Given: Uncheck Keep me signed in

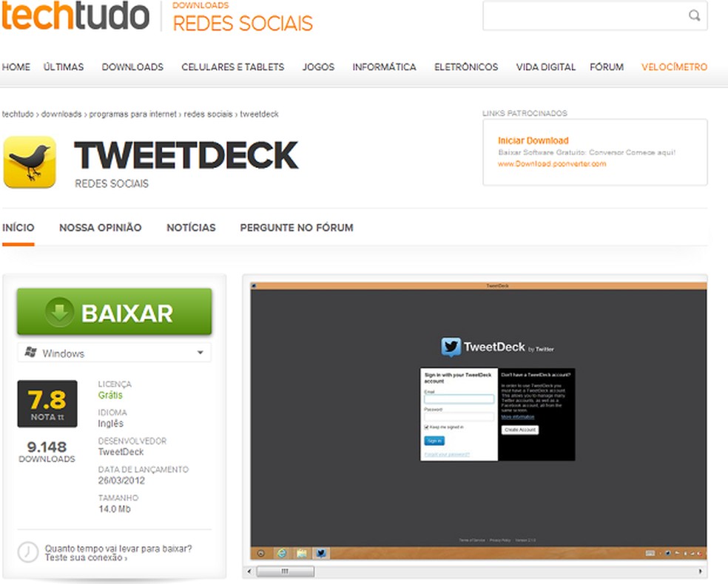Looking at the screenshot, I should pyautogui.click(x=426, y=427).
